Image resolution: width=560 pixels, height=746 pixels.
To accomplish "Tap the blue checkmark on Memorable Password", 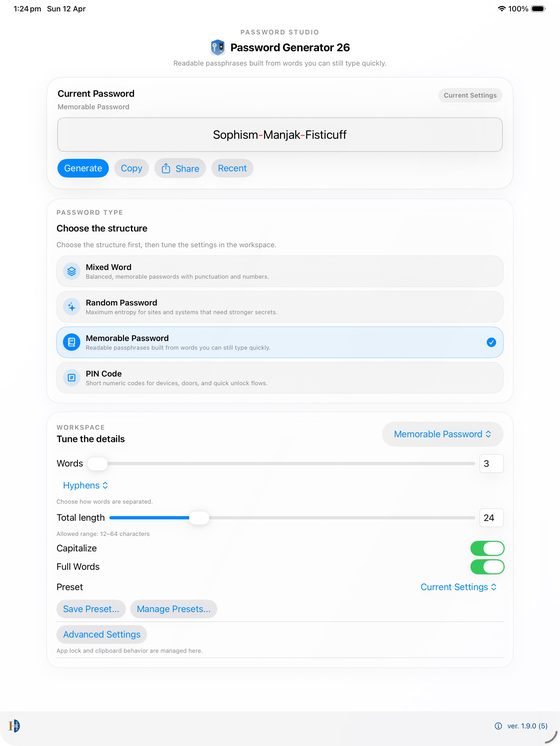I will 491,342.
